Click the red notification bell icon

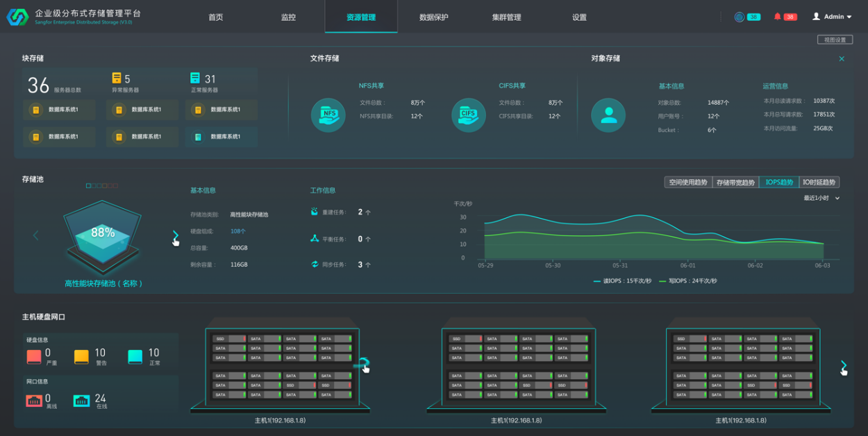point(777,17)
